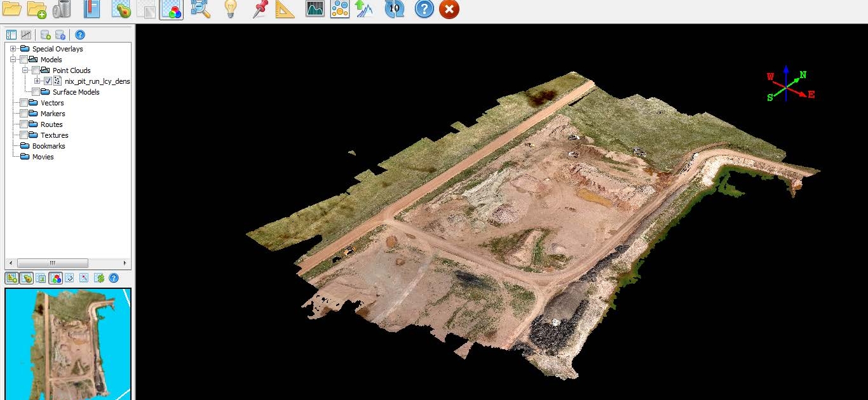Click the marker pin icon above overview map
The width and height of the screenshot is (868, 400).
point(84,277)
